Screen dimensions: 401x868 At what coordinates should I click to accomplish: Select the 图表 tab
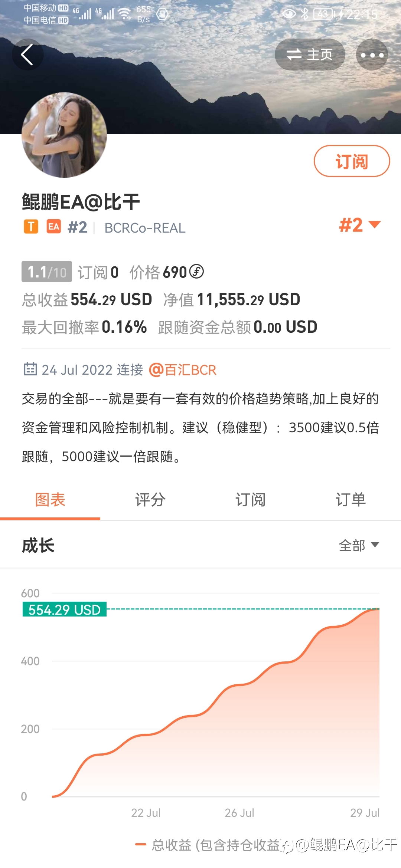coord(50,500)
